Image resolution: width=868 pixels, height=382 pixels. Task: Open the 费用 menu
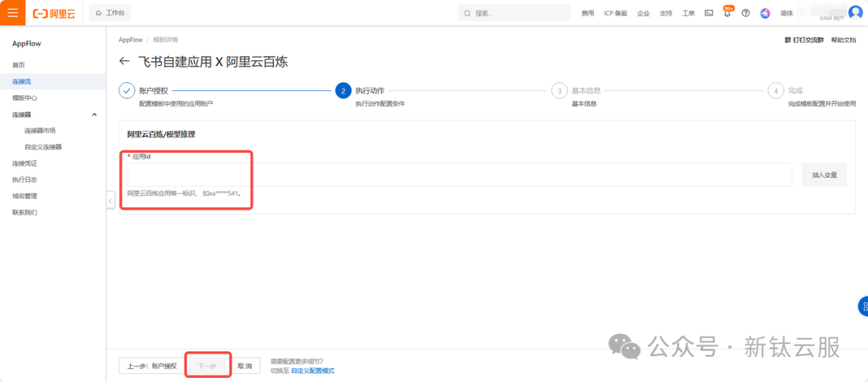pos(588,14)
